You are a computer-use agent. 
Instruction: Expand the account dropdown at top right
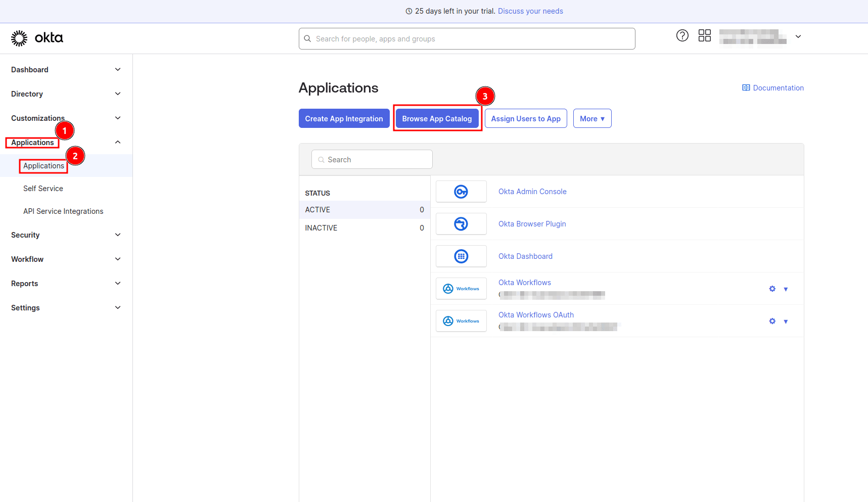coord(798,36)
